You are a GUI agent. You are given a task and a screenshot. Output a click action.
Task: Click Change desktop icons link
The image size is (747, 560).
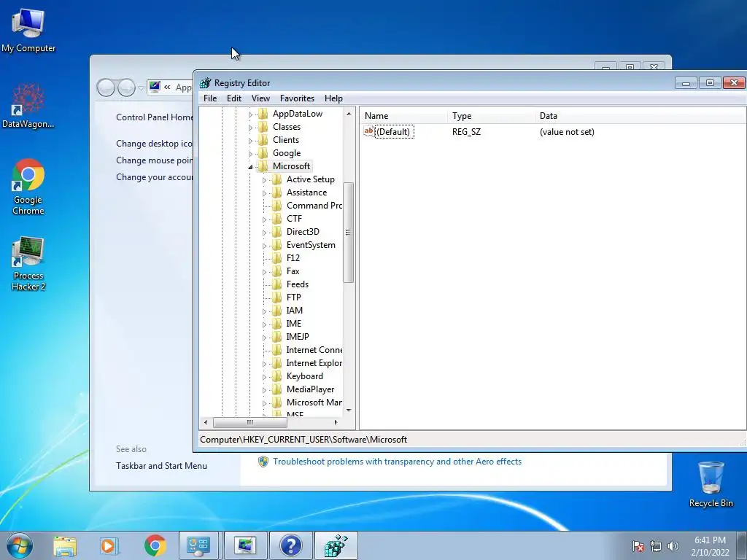pos(155,144)
